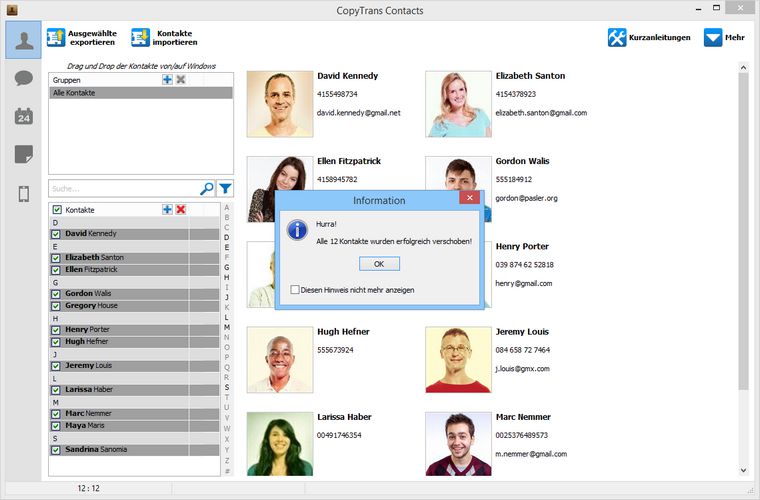The image size is (760, 500).
Task: Click Kontakte importieren toolbar button
Action: pyautogui.click(x=164, y=38)
